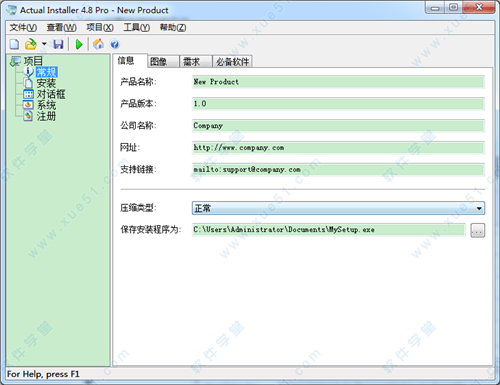Click the 保存安装程序为 path field
This screenshot has width=500, height=385.
point(328,230)
